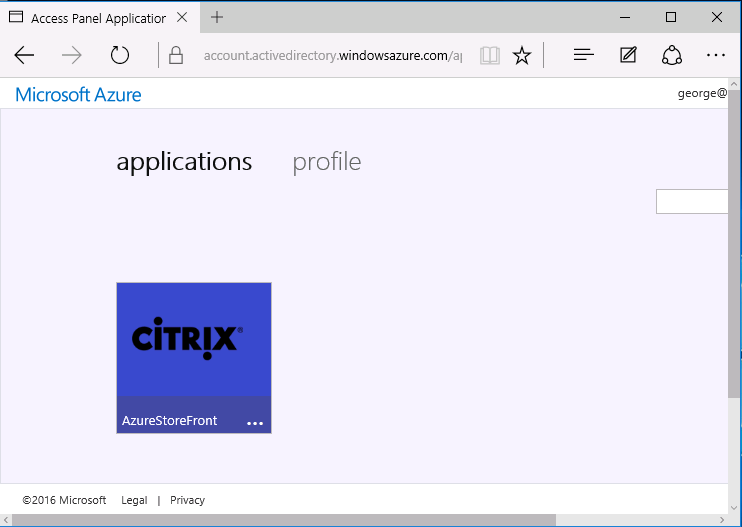
Task: Click the scroll left arrow
Action: pos(6,520)
